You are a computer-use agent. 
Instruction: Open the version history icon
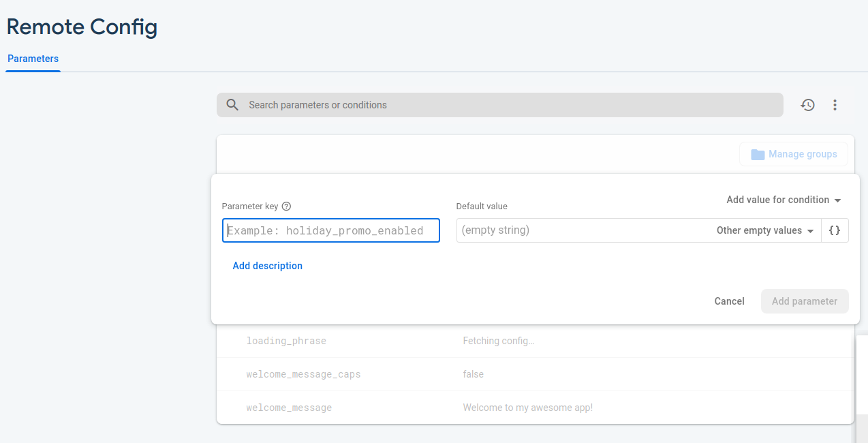[807, 105]
